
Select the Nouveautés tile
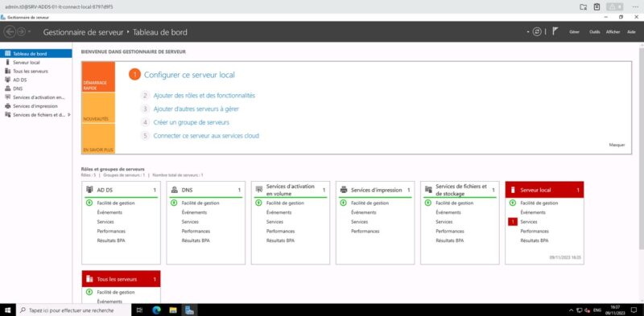(x=98, y=108)
